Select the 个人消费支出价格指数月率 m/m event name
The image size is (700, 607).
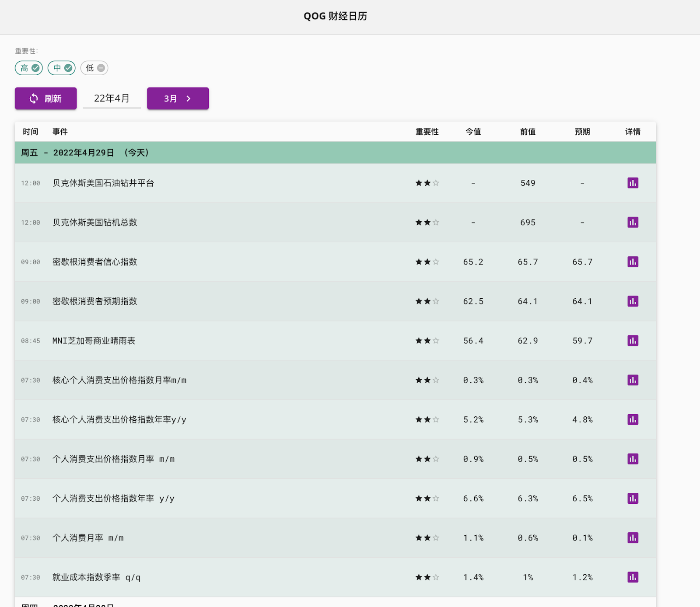[114, 459]
